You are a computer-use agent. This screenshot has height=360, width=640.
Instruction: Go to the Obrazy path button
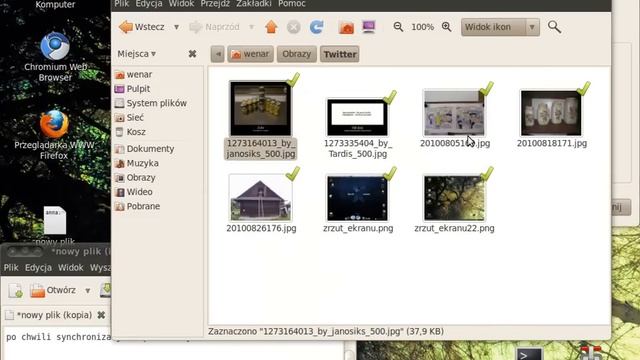click(x=297, y=54)
